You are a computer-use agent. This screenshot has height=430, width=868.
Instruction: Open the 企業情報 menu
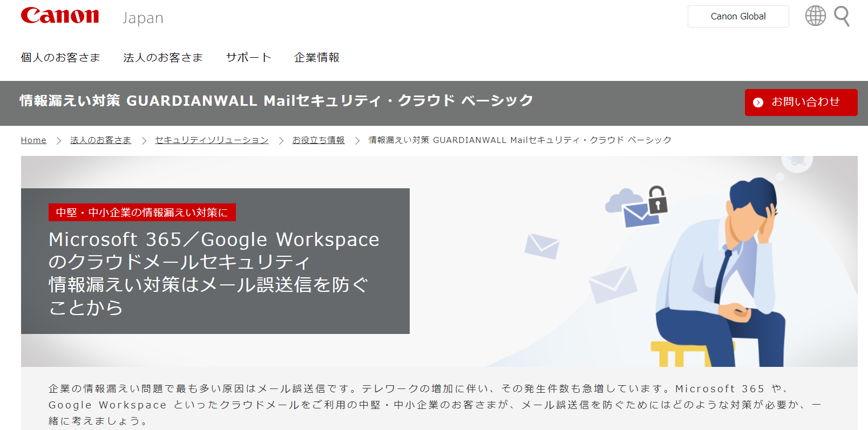(317, 57)
